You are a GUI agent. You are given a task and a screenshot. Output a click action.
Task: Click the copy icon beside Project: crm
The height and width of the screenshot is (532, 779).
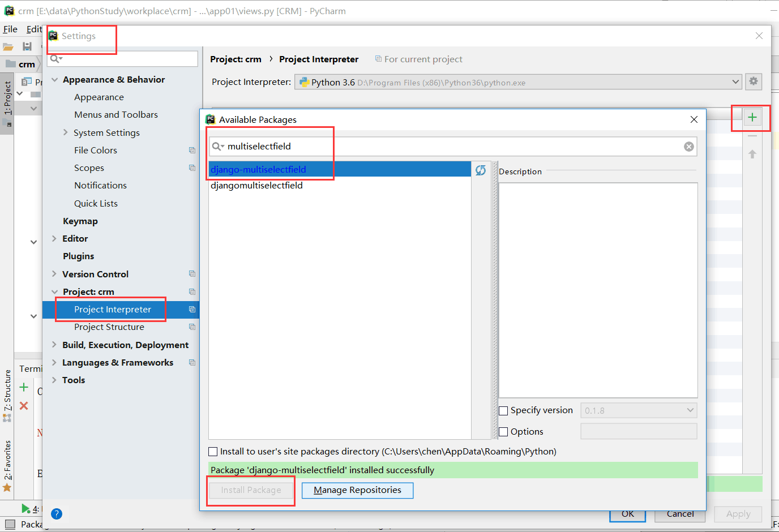click(192, 292)
